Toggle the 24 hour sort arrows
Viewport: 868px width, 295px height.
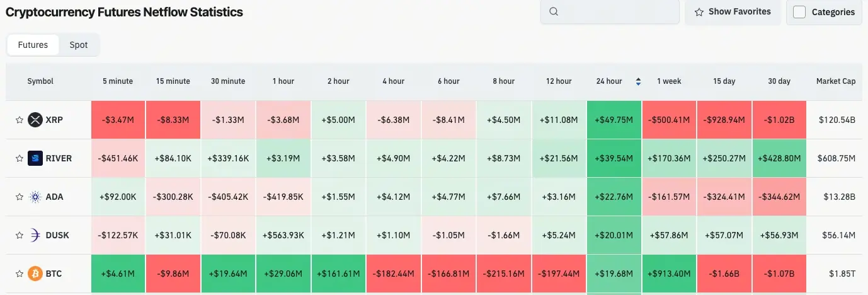tap(638, 81)
